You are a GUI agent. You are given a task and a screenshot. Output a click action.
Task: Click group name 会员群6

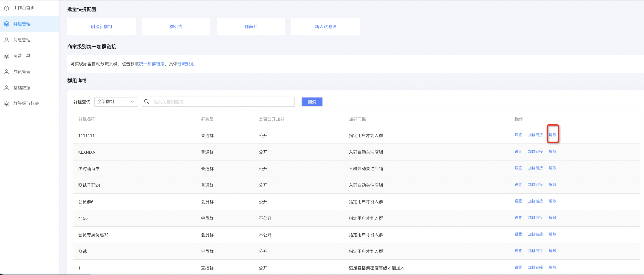click(x=86, y=202)
